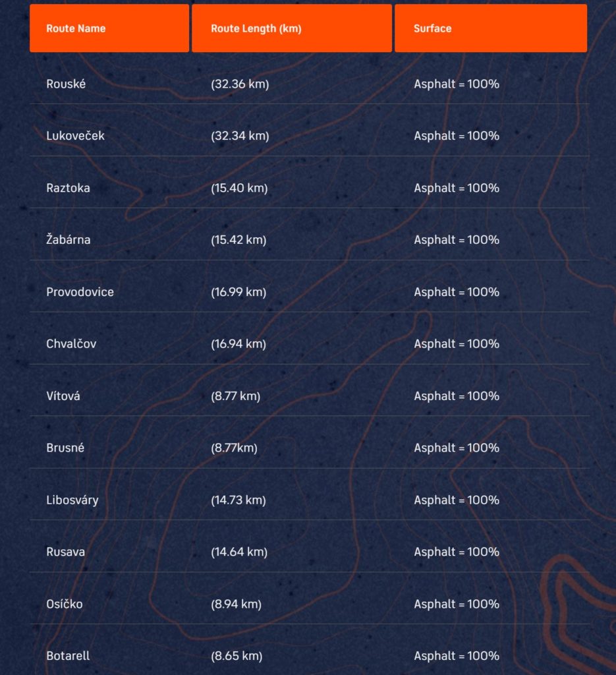616x675 pixels.
Task: Click the 32.36 km route length
Action: coord(240,84)
